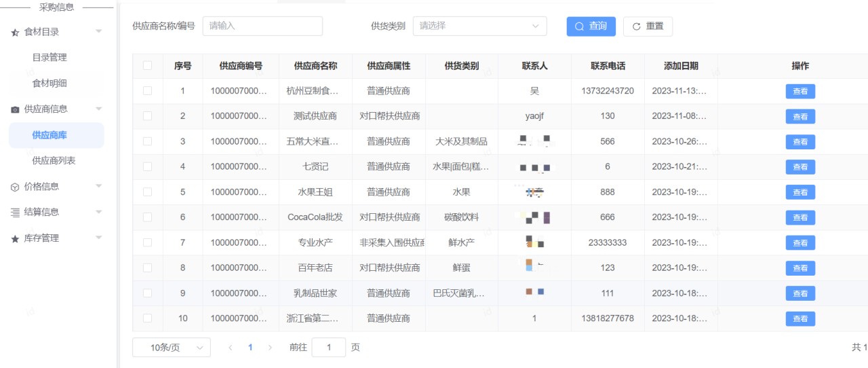The image size is (868, 368).
Task: Open 目录管理 in sidebar
Action: click(x=50, y=58)
